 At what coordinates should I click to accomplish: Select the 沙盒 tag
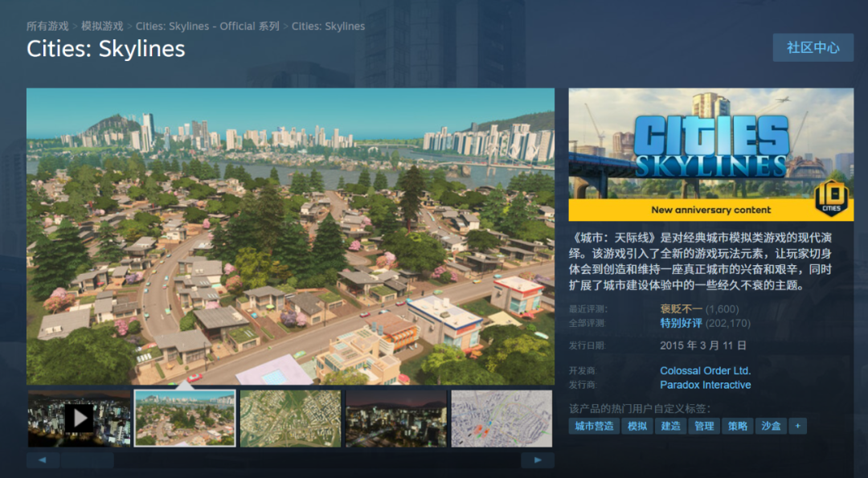771,426
